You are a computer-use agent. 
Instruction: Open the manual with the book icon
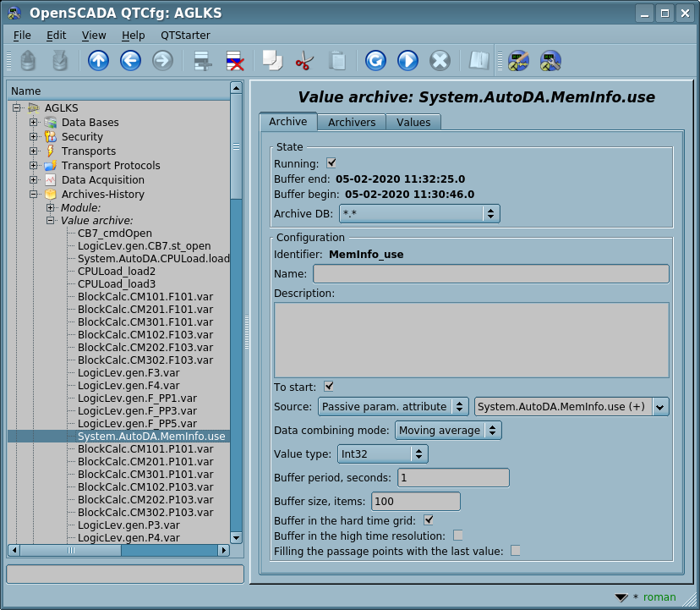(479, 61)
